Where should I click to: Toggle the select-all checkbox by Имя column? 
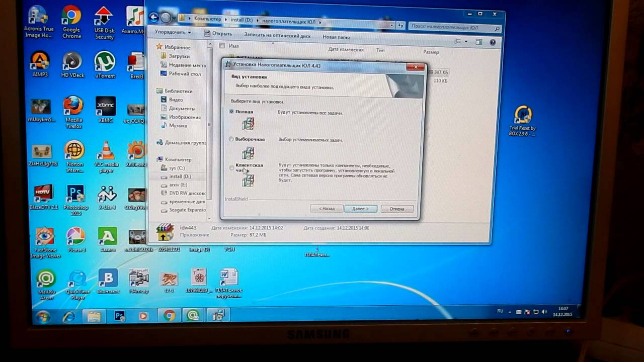221,45
